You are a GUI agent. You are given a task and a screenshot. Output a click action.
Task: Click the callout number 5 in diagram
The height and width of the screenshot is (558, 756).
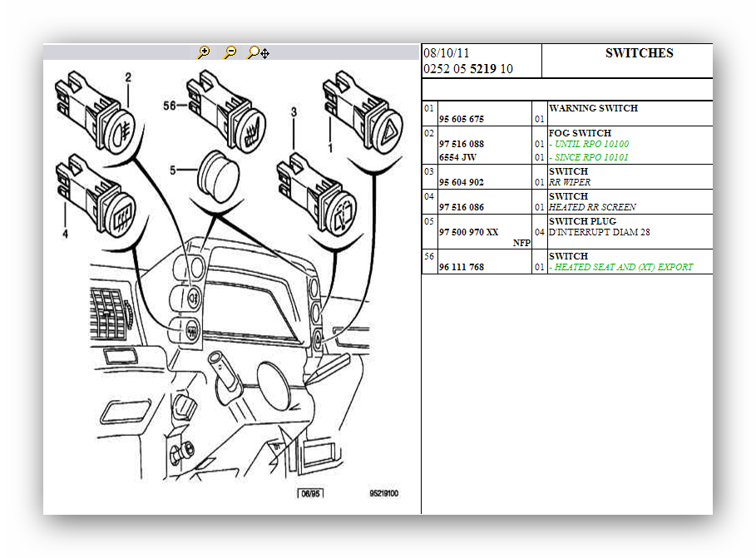173,170
